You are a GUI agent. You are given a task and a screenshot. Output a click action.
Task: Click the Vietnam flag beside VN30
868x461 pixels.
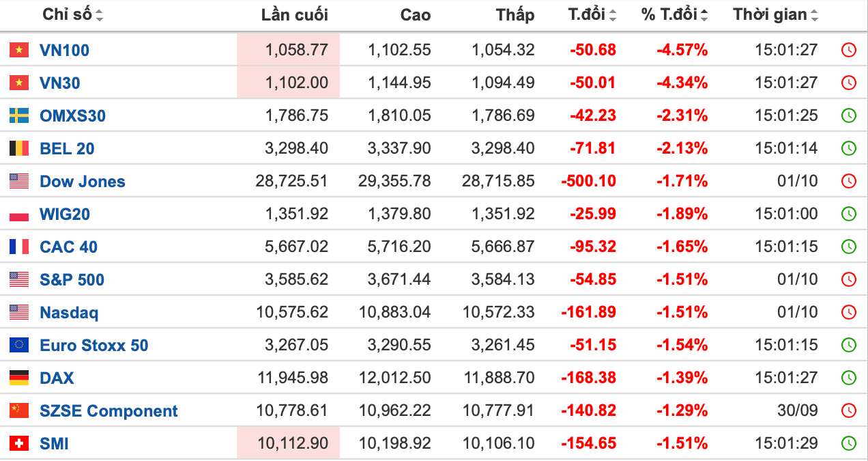tap(19, 83)
